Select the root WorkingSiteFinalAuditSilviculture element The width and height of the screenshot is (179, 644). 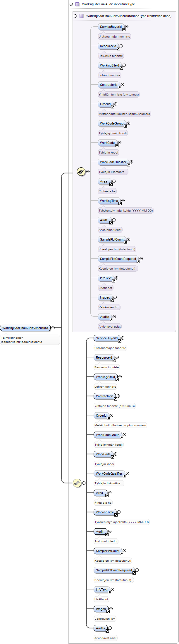25,328
